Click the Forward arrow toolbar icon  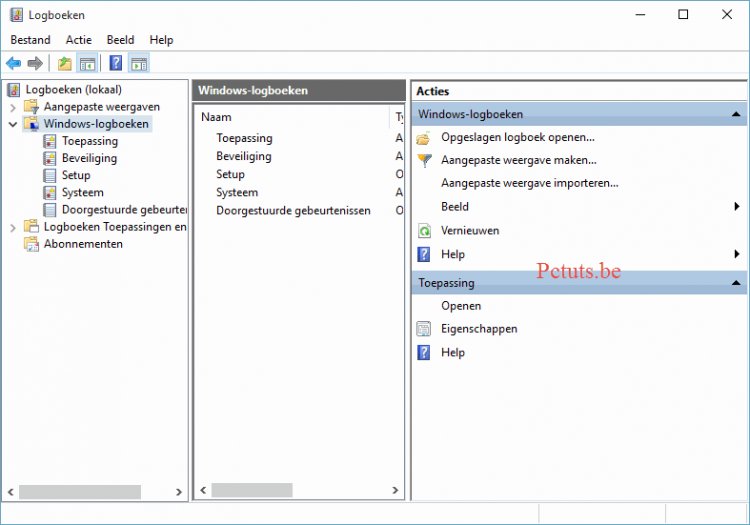35,63
